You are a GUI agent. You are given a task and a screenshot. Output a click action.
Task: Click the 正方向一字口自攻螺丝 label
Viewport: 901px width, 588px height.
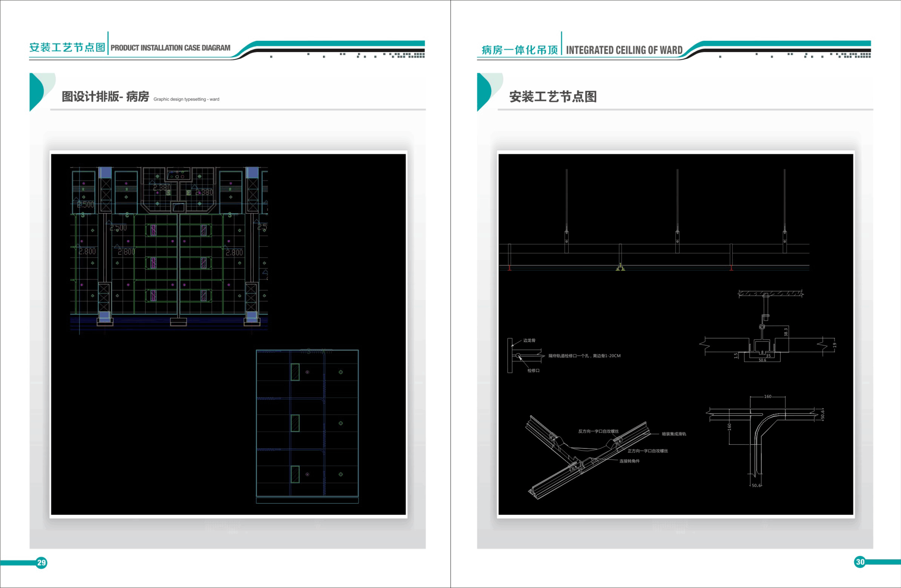click(648, 451)
